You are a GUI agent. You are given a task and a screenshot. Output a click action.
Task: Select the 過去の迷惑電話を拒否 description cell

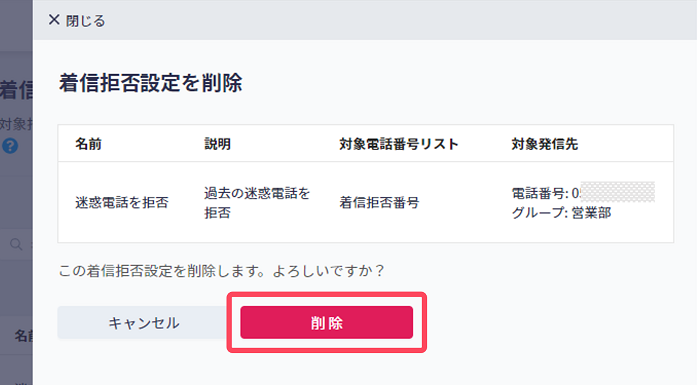coord(257,202)
